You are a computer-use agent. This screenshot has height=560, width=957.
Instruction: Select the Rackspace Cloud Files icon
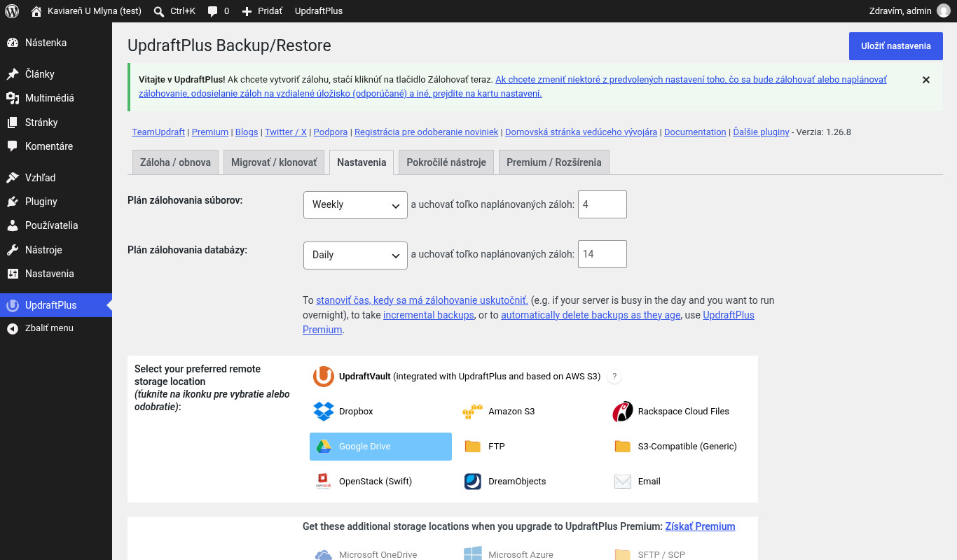(x=623, y=412)
